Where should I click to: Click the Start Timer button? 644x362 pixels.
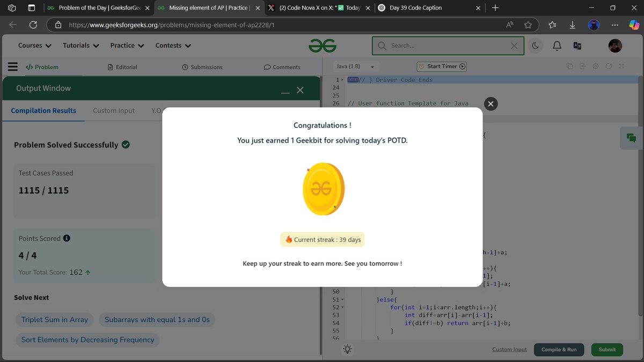point(442,67)
